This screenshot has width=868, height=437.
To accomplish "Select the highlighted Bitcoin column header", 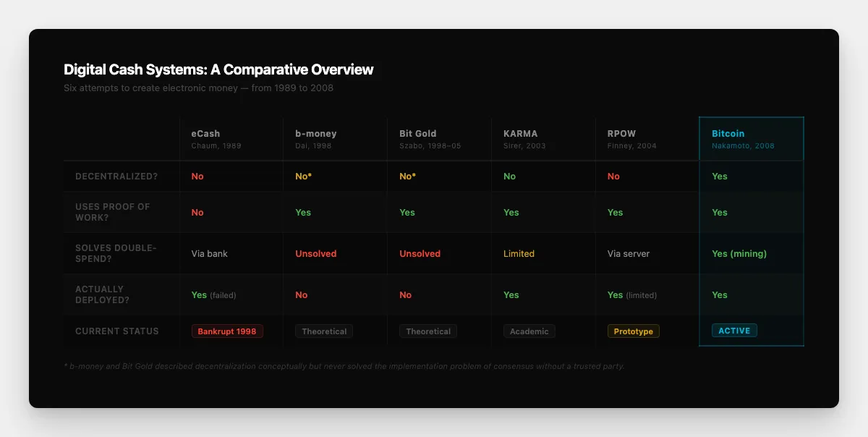I will 752,139.
